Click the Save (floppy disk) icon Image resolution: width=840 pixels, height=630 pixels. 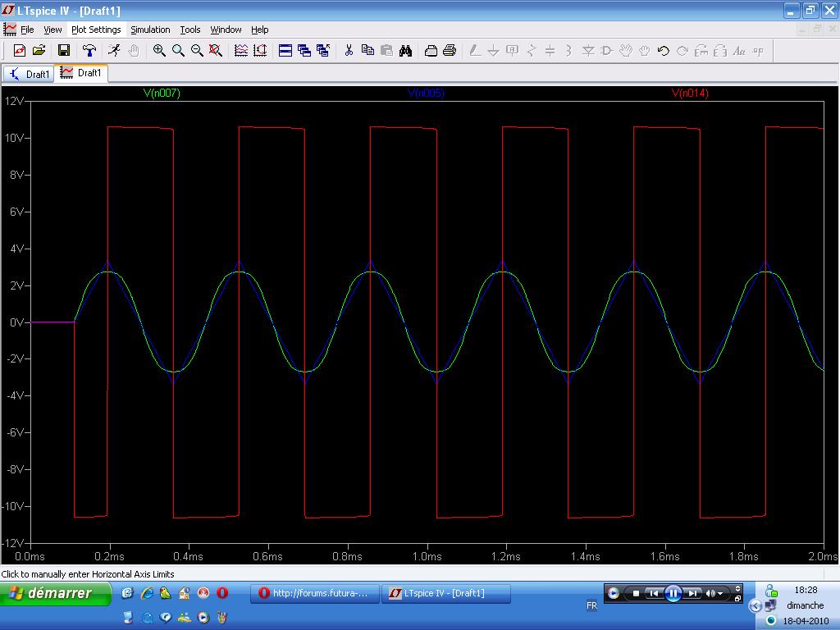(64, 51)
